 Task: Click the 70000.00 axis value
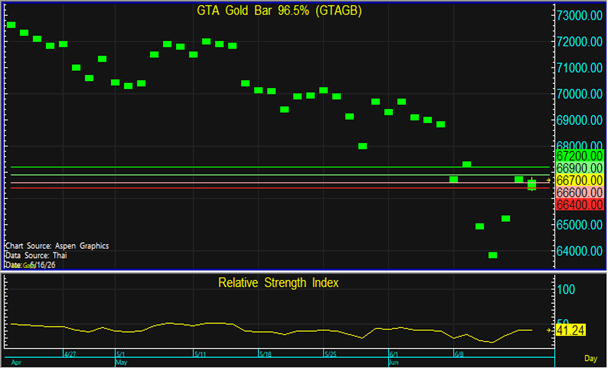[x=579, y=94]
